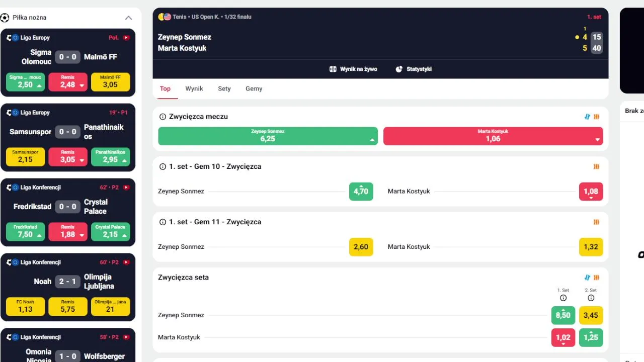
Task: Select Zeynep Sonmez Gem 10 odds 4,70
Action: tap(361, 192)
